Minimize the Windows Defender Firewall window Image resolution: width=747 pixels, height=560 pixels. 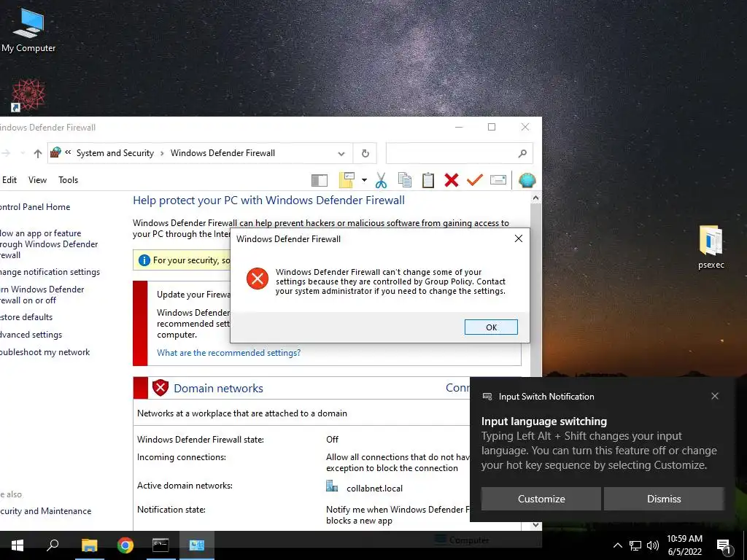click(459, 127)
